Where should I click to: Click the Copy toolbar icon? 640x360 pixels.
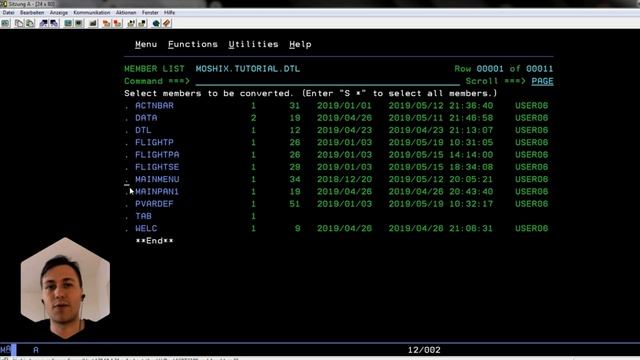19,23
